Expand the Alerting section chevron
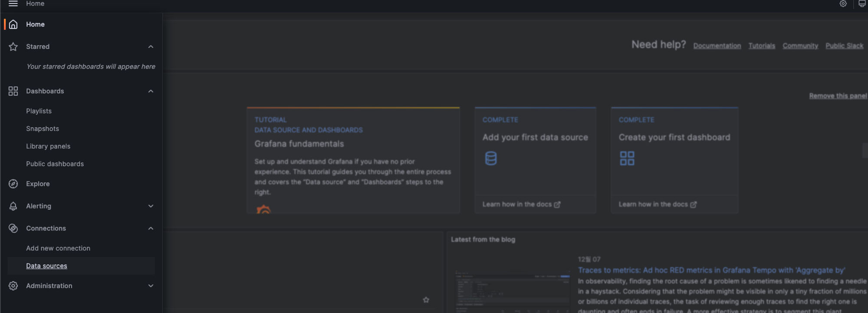Screen dimensions: 868x313 (x=151, y=206)
